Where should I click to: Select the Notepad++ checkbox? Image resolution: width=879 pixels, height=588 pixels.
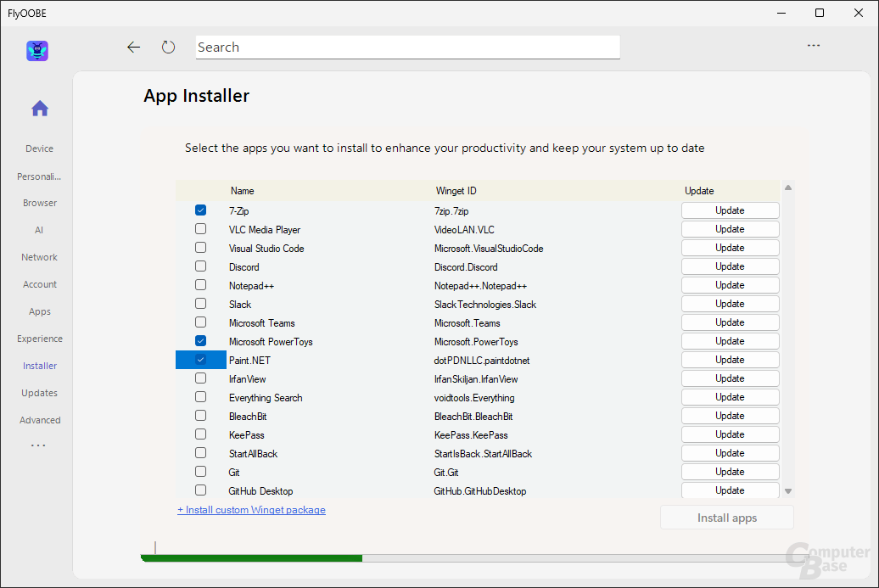pyautogui.click(x=200, y=284)
